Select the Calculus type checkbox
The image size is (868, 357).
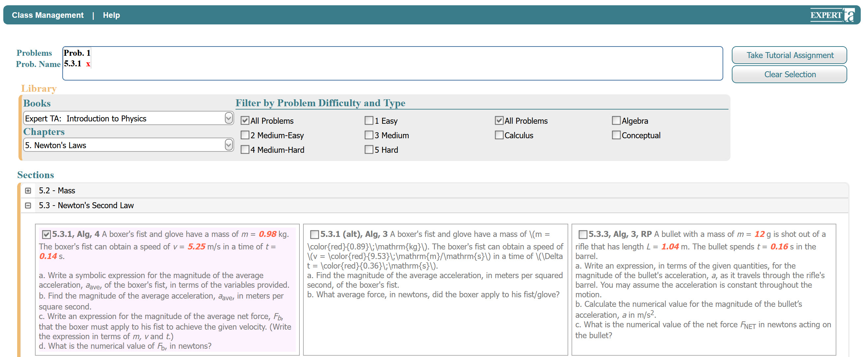(499, 135)
